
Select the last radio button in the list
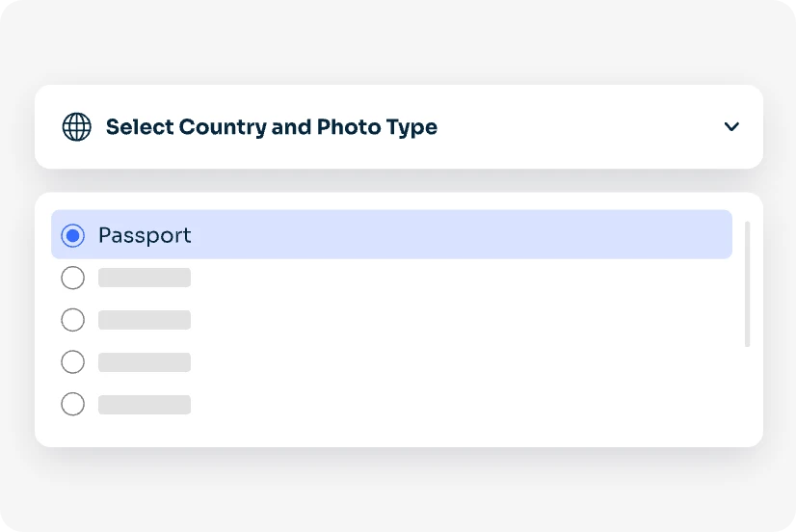72,405
